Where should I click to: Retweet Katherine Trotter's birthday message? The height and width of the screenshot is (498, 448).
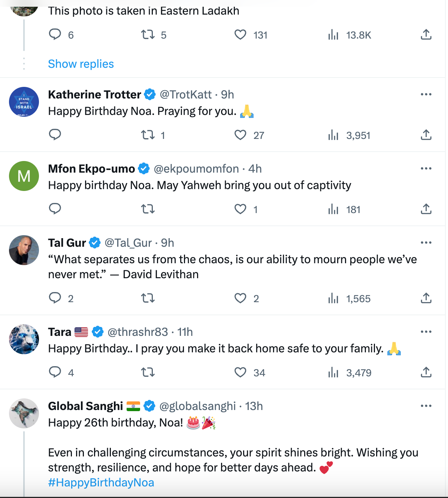[148, 135]
